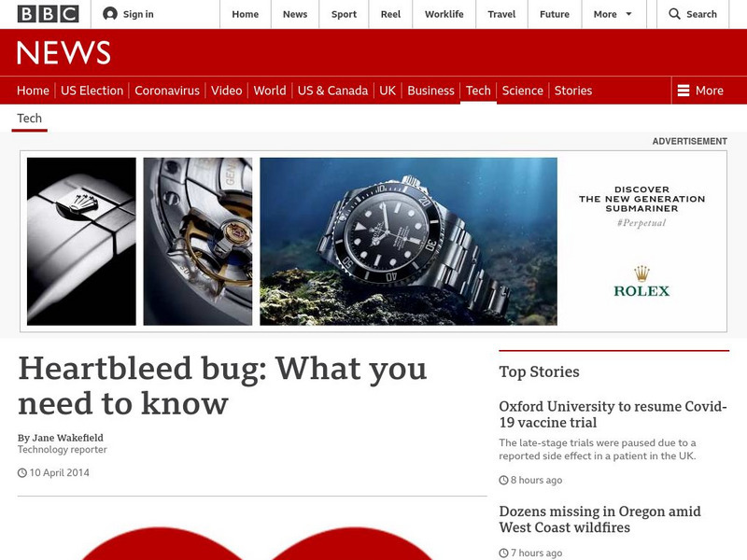This screenshot has height=560, width=747.
Task: Click the BBC logo blocks
Action: click(49, 14)
